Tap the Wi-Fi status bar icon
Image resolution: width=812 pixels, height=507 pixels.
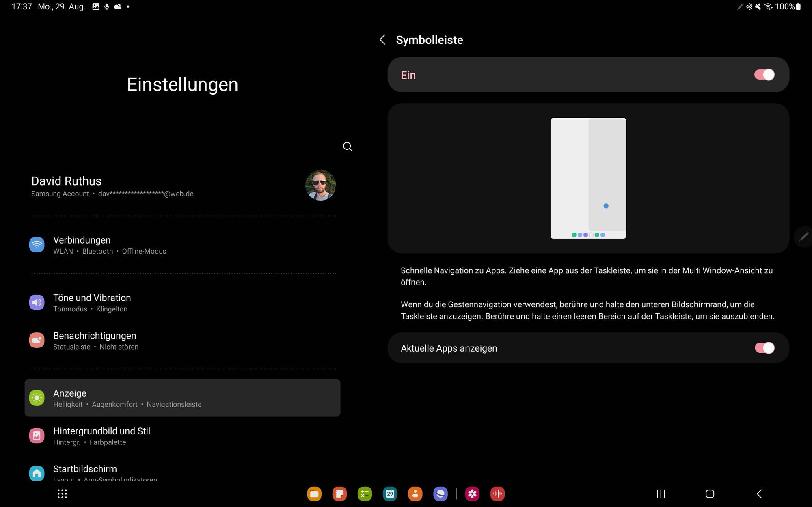768,6
